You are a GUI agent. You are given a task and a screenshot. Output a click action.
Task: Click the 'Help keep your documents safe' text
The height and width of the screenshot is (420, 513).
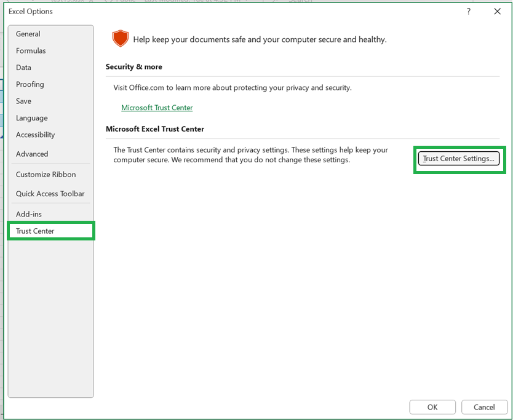(260, 39)
